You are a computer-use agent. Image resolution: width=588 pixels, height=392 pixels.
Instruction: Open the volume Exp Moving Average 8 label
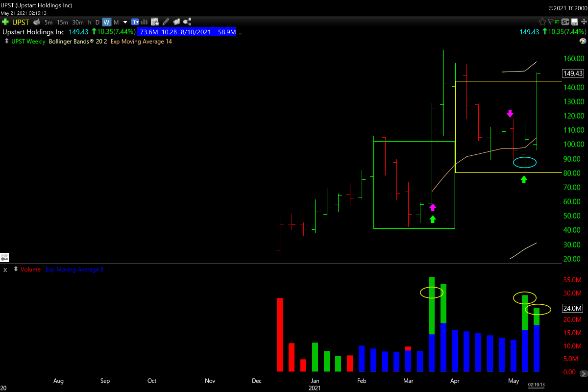click(74, 269)
